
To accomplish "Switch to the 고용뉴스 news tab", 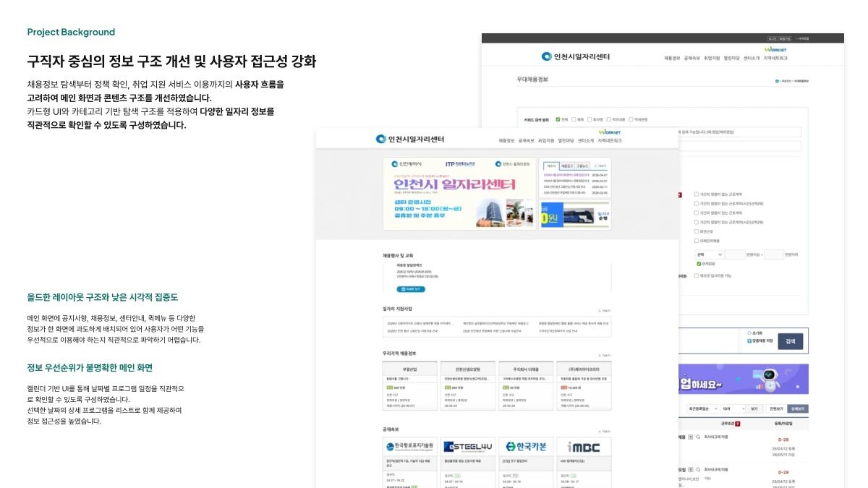I will (x=582, y=166).
